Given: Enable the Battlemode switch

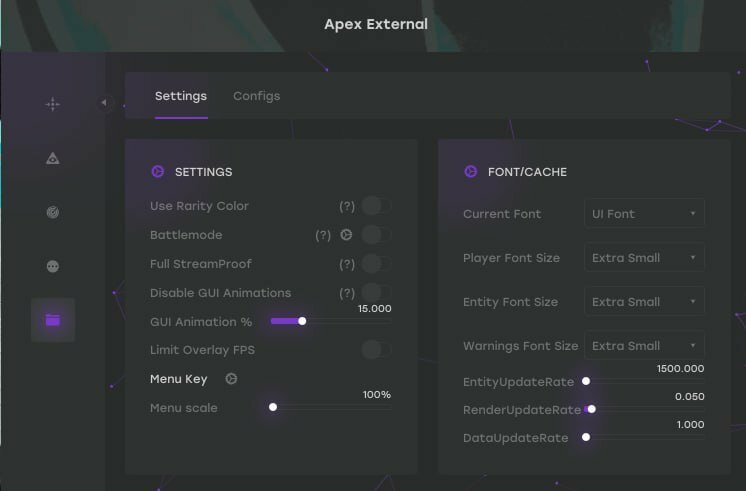Looking at the screenshot, I should pyautogui.click(x=376, y=235).
